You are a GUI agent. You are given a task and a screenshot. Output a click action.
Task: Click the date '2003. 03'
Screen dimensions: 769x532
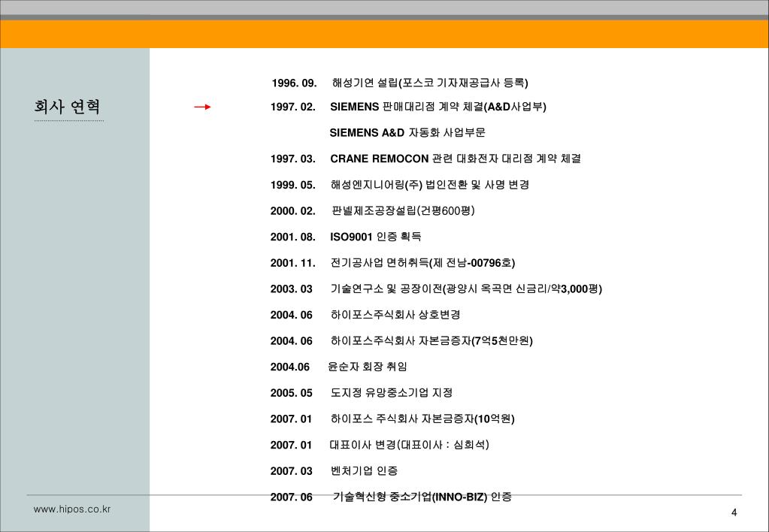292,289
